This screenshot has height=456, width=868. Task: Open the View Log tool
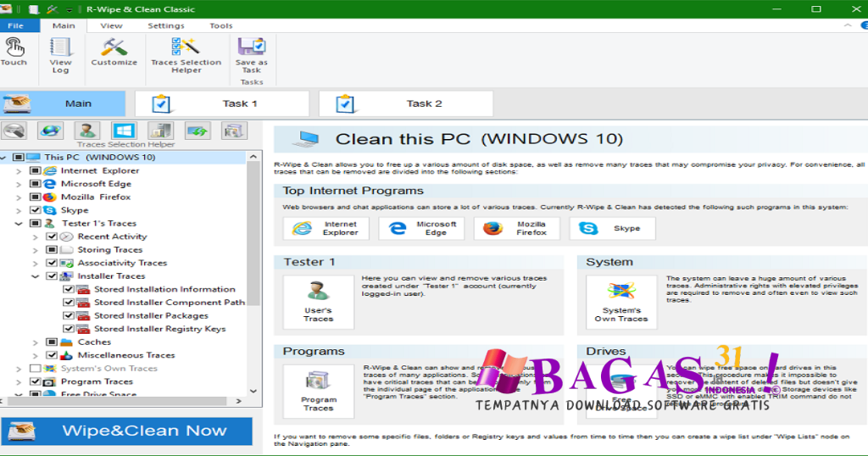click(x=60, y=55)
